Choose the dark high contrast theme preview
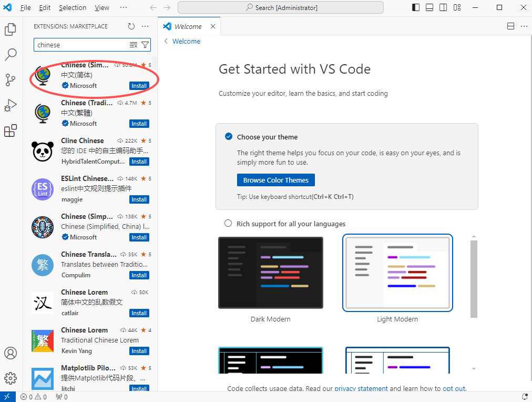This screenshot has height=402, width=532. point(271,360)
